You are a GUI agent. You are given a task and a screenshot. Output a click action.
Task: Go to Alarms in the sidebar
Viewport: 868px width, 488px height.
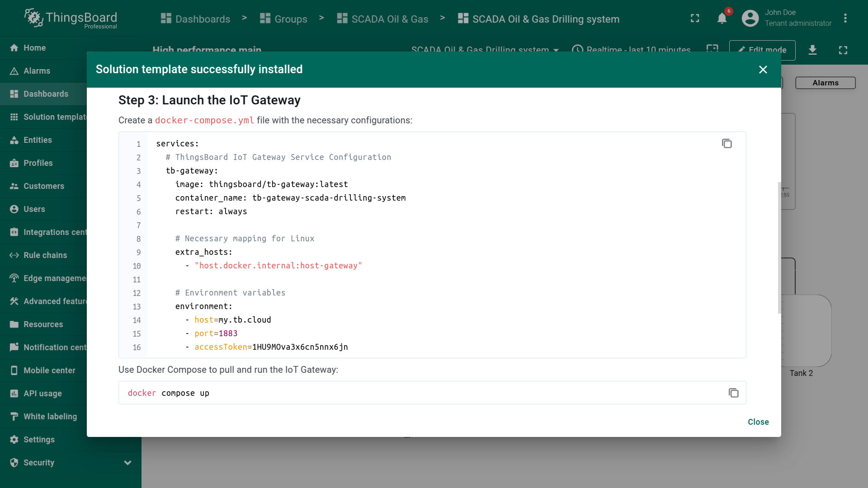click(37, 71)
